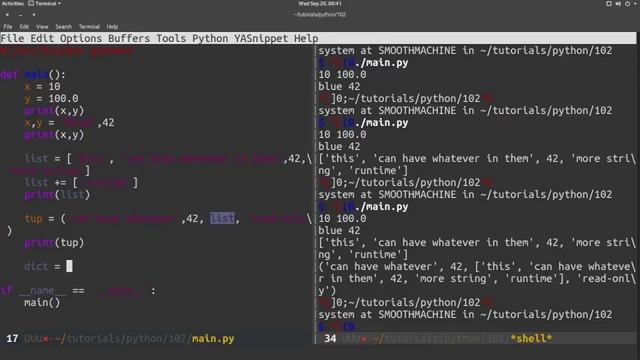The image size is (640, 360).
Task: Click the shell output line "y')"
Action: [327, 291]
